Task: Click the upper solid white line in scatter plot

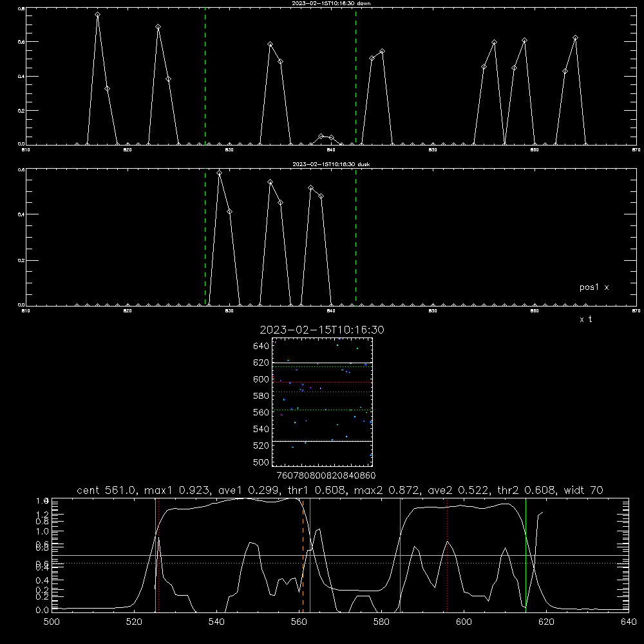Action: (323, 363)
